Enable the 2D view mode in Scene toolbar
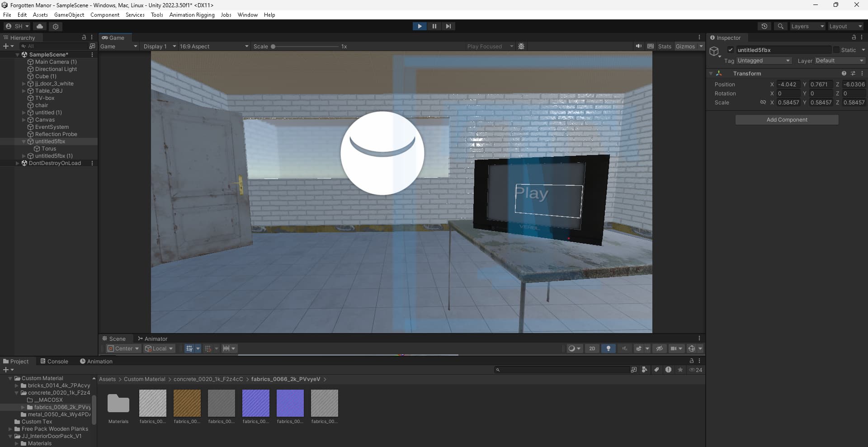 point(592,348)
